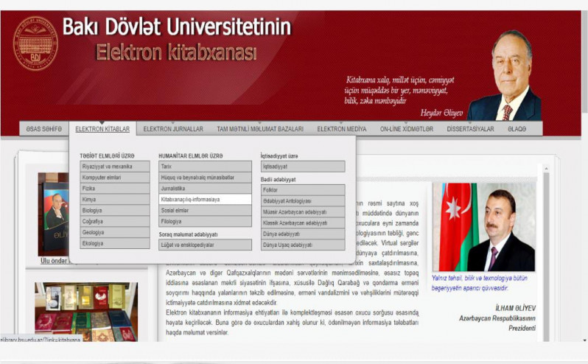The height and width of the screenshot is (364, 588).
Task: Open the DİSSERTASİYALAR menu
Action: coord(470,129)
